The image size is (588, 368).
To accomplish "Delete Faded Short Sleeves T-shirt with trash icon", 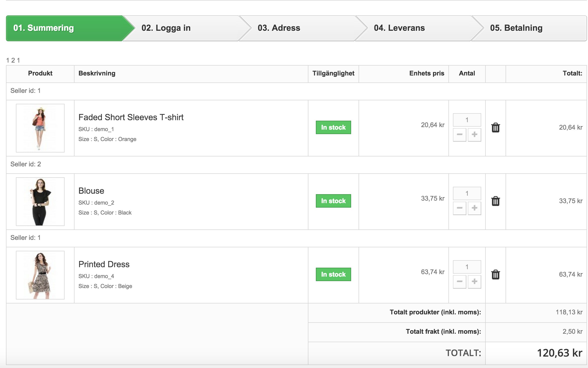I will [x=495, y=128].
